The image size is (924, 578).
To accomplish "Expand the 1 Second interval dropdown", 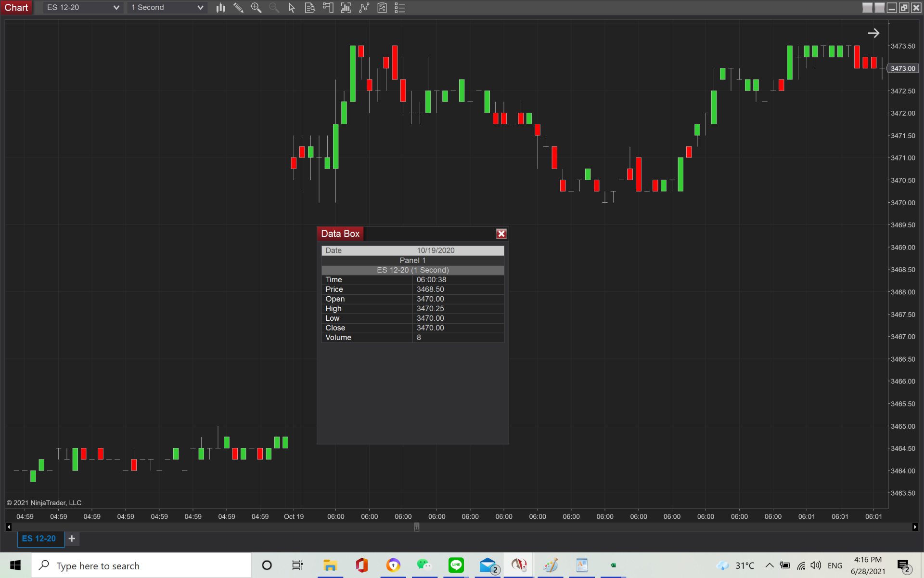I will tap(200, 8).
